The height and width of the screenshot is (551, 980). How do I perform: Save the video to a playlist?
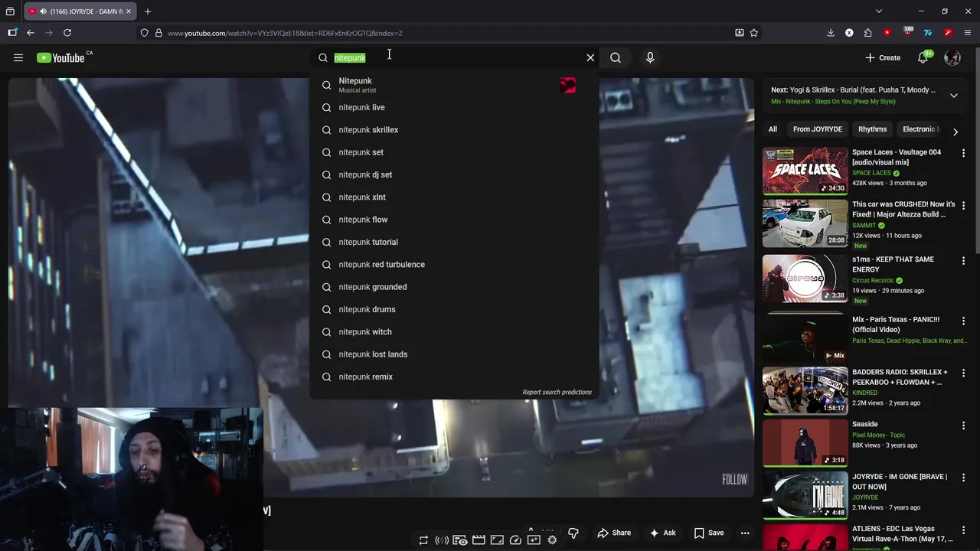point(709,533)
